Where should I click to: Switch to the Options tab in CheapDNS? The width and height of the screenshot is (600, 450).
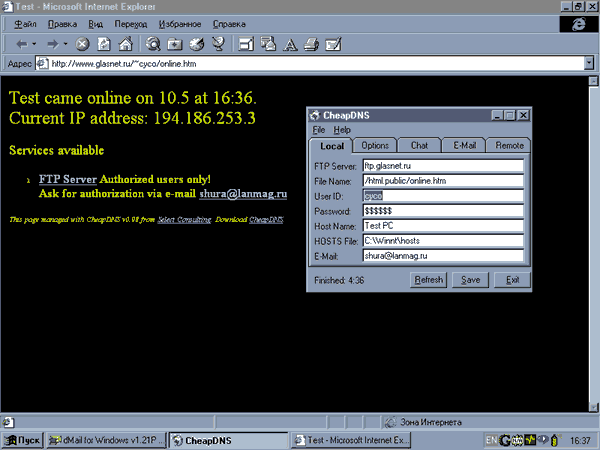click(x=375, y=146)
